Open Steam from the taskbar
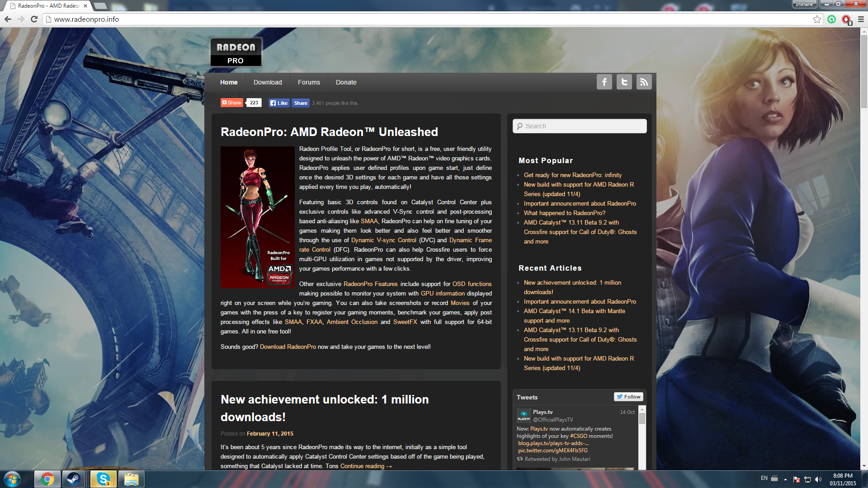 tap(73, 479)
